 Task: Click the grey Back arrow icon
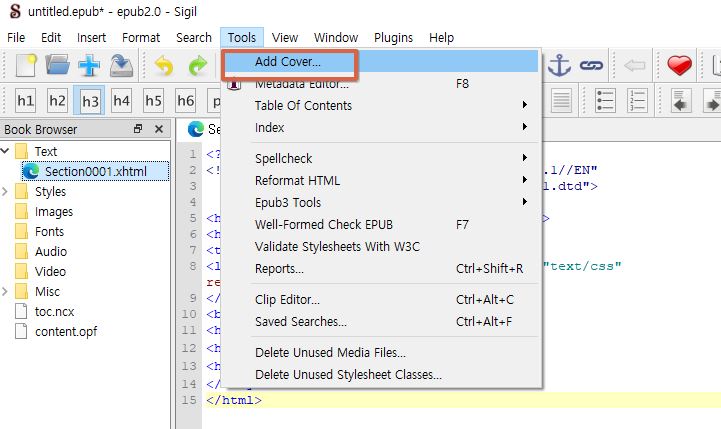coord(635,65)
